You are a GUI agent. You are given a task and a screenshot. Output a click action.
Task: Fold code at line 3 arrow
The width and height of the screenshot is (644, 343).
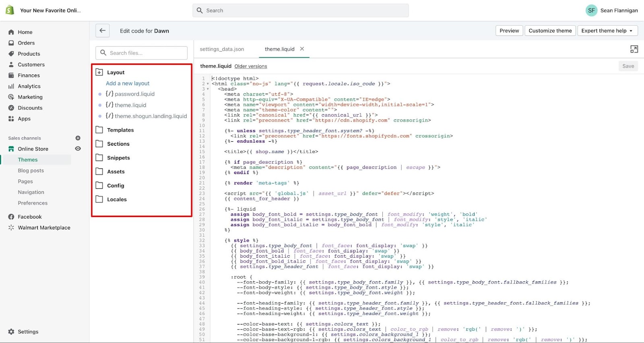point(208,89)
